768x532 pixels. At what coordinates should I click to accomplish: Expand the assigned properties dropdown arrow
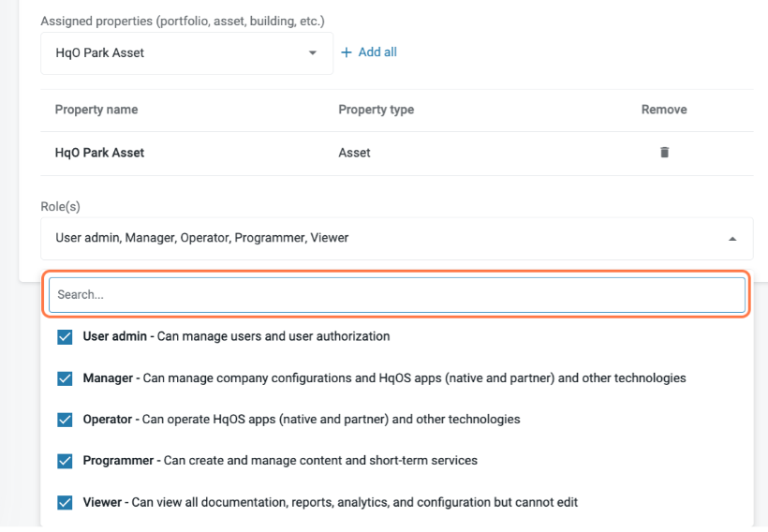[x=313, y=53]
